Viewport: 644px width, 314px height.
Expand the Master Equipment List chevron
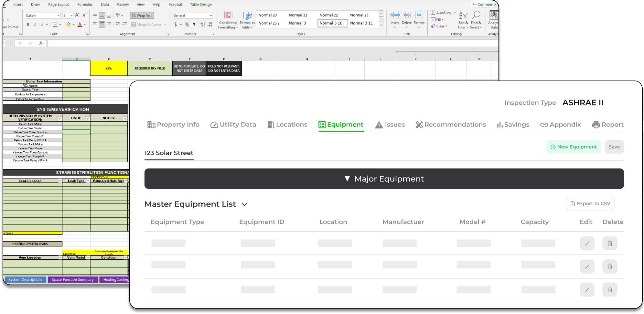pos(244,204)
